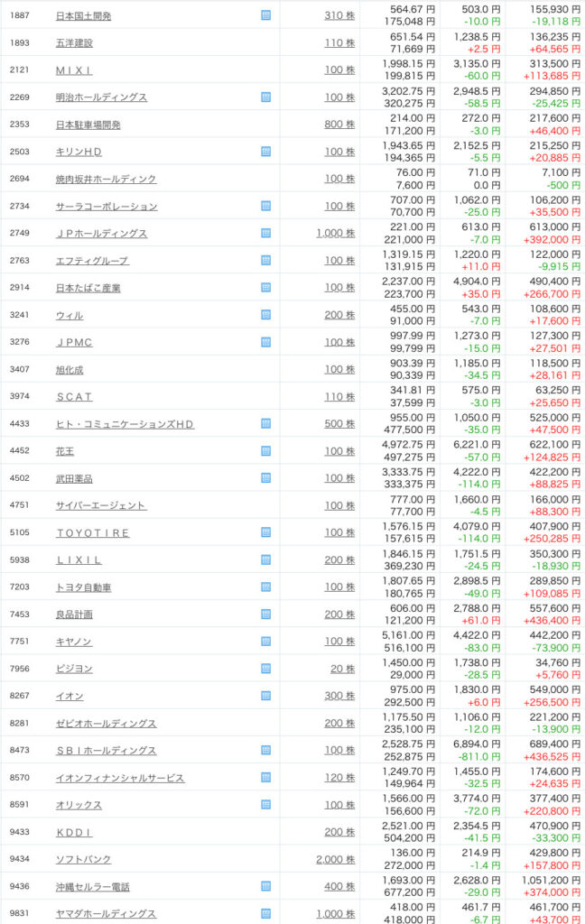The width and height of the screenshot is (585, 924).
Task: Click the サイバーエージェント stock link
Action: [100, 505]
